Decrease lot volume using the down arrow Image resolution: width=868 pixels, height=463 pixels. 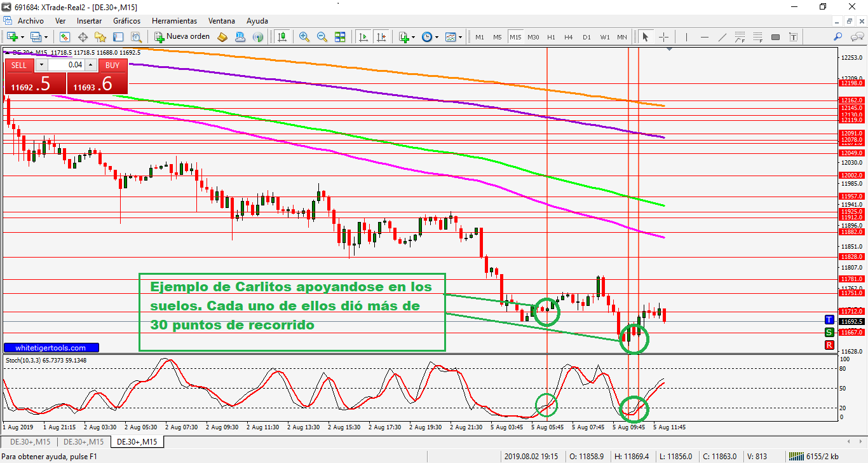tap(41, 65)
